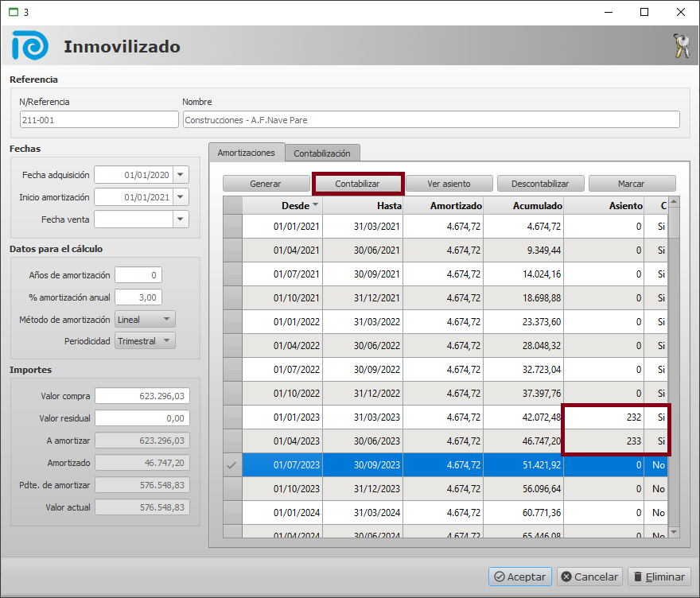Viewport: 700px width, 598px height.
Task: Click the checkmark on the 01/07/2023 row
Action: coord(232,465)
